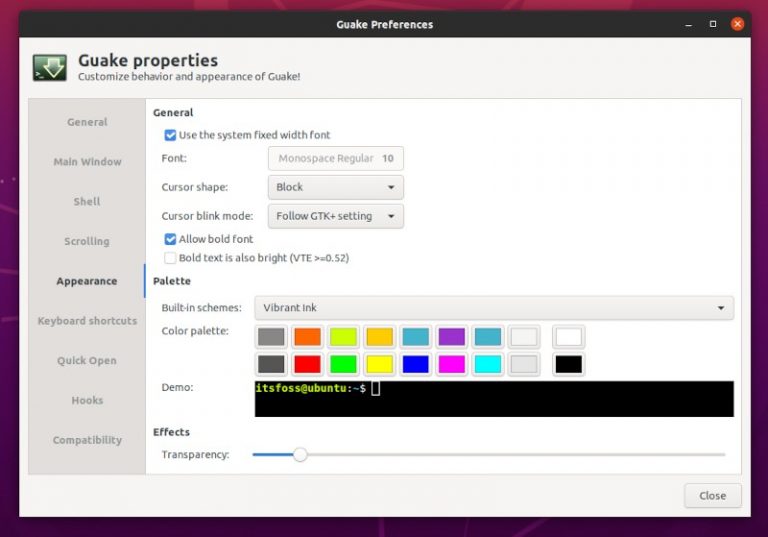Disable the Allow bold font checkbox
The height and width of the screenshot is (537, 768).
[170, 239]
